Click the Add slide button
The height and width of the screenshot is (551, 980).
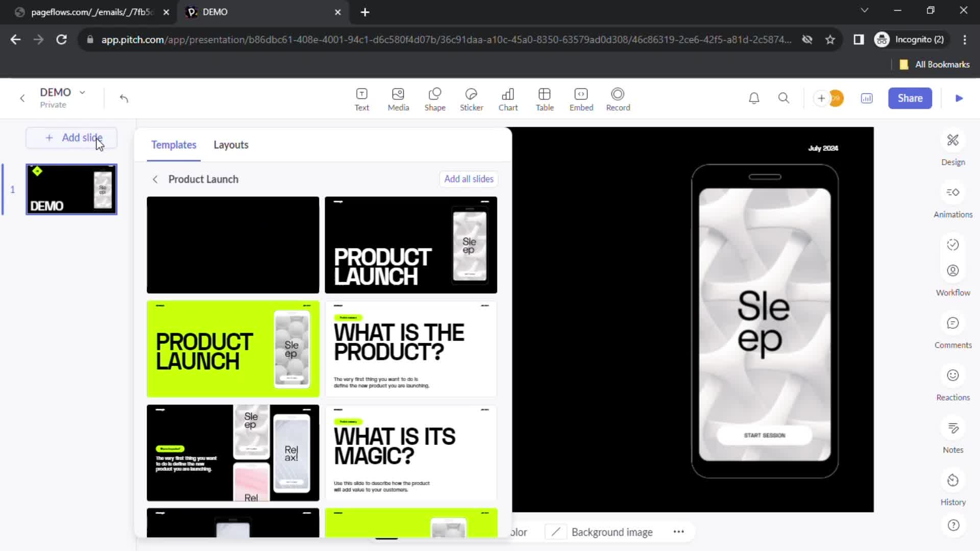click(73, 138)
